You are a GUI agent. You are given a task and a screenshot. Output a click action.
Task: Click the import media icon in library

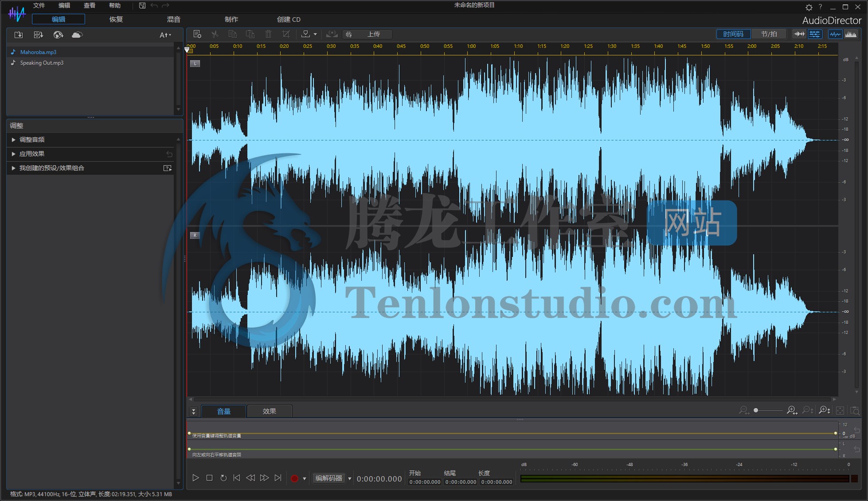click(19, 35)
